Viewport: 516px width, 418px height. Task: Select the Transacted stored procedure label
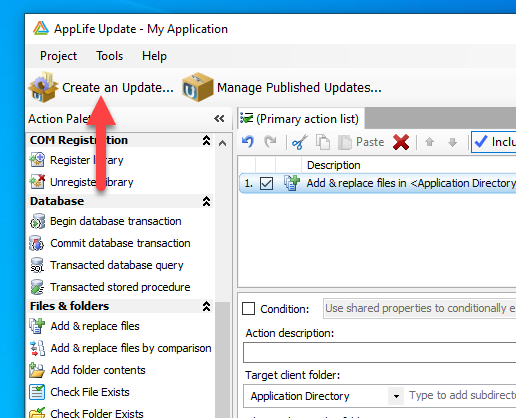[x=120, y=287]
